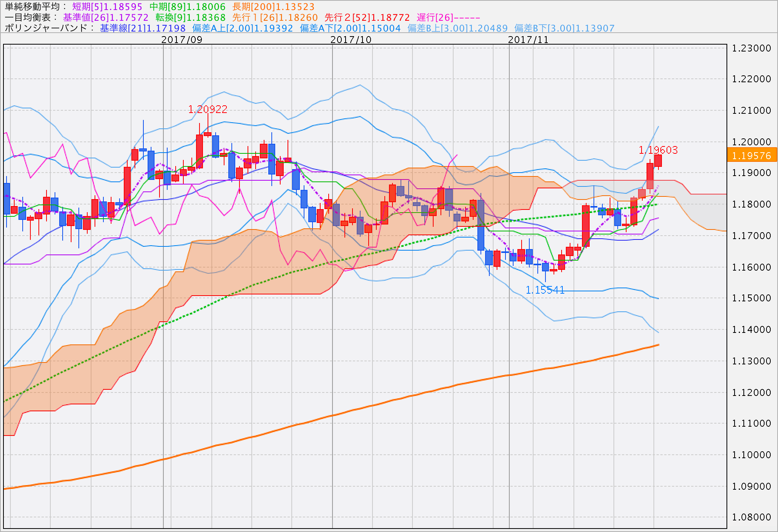Click the 1.08000 price axis label
This screenshot has height=532, width=778.
[x=751, y=517]
